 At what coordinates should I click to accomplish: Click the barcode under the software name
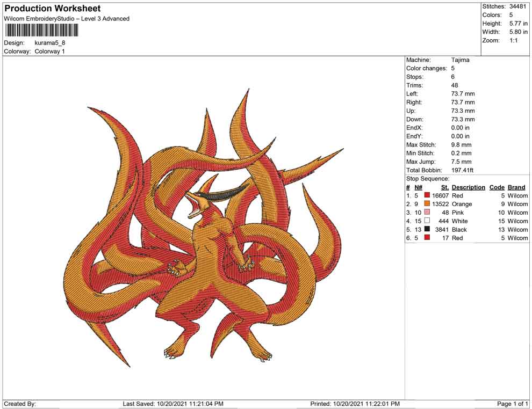pyautogui.click(x=42, y=31)
